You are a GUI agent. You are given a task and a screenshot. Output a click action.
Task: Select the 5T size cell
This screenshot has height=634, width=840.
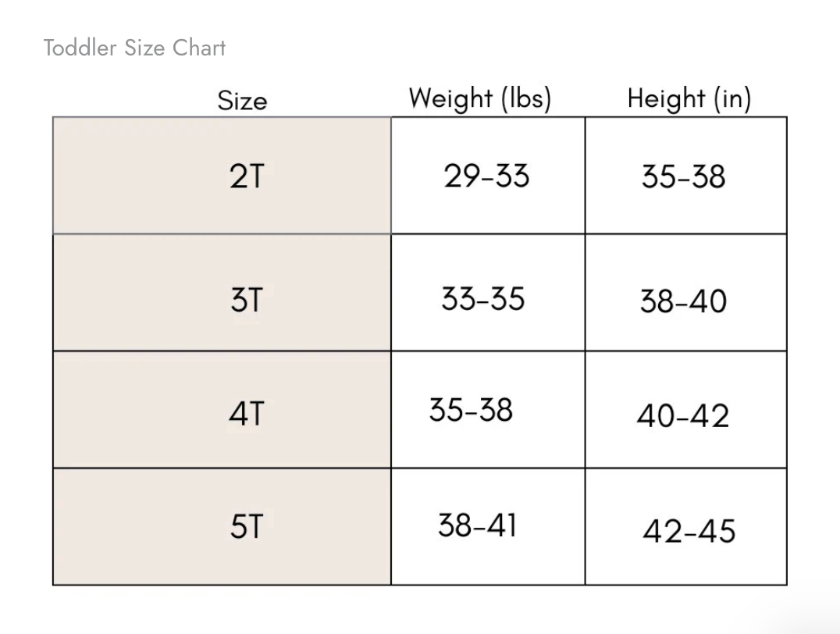(x=247, y=528)
